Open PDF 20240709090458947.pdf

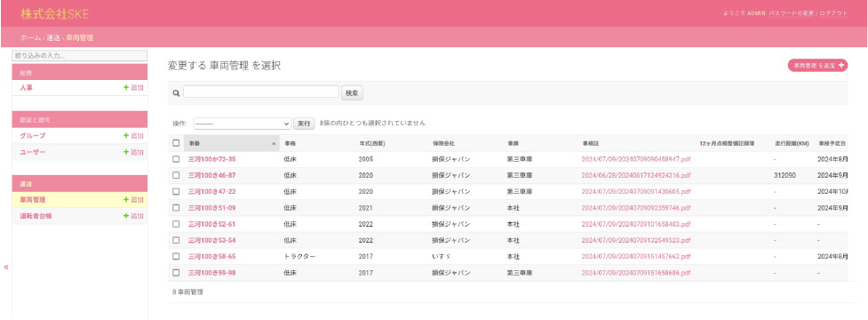point(636,159)
